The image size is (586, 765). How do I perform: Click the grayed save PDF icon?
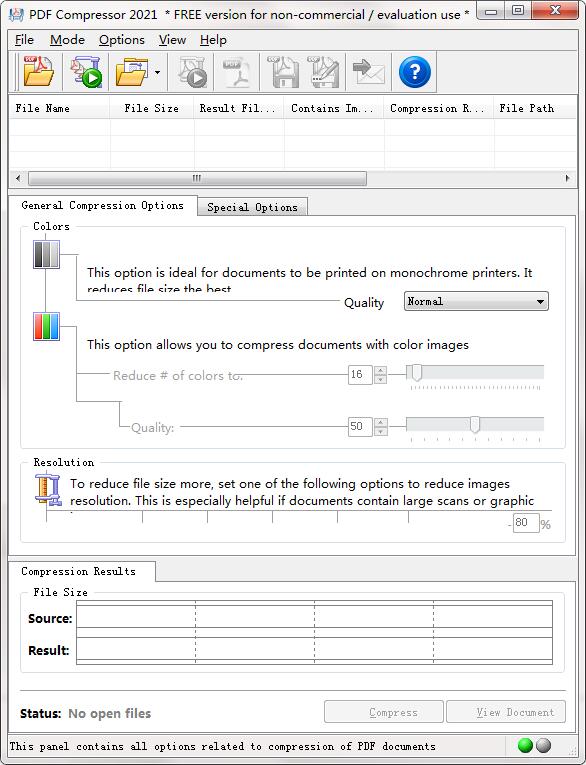pos(283,72)
